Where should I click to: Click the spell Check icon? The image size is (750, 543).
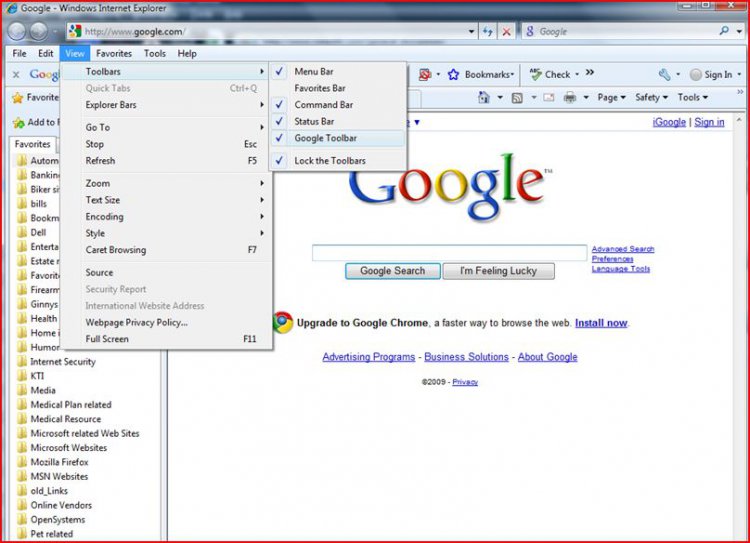pyautogui.click(x=536, y=74)
